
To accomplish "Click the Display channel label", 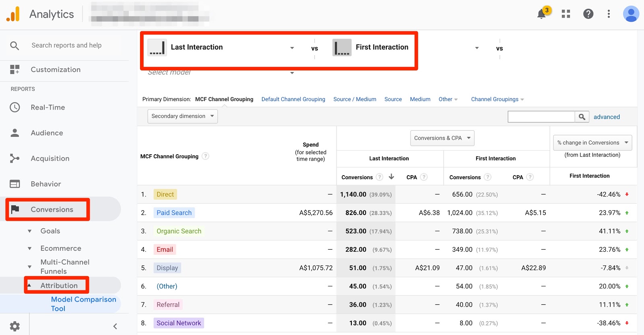I will 167,268.
